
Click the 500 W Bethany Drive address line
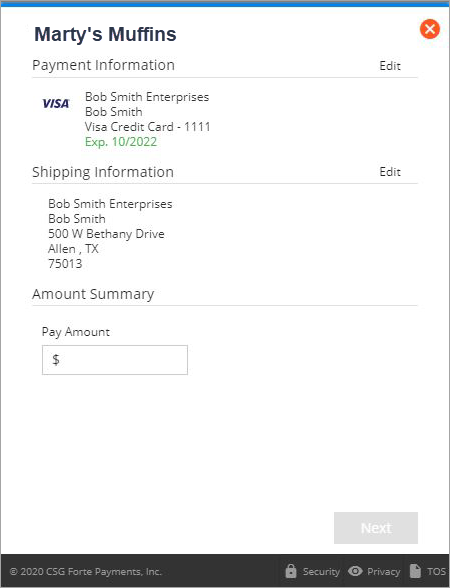(x=106, y=234)
